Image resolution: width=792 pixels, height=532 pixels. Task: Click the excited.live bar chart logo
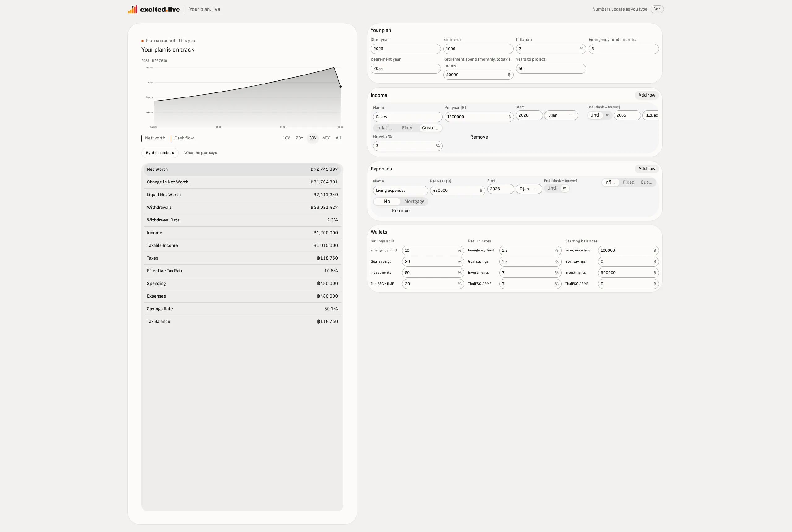[133, 9]
